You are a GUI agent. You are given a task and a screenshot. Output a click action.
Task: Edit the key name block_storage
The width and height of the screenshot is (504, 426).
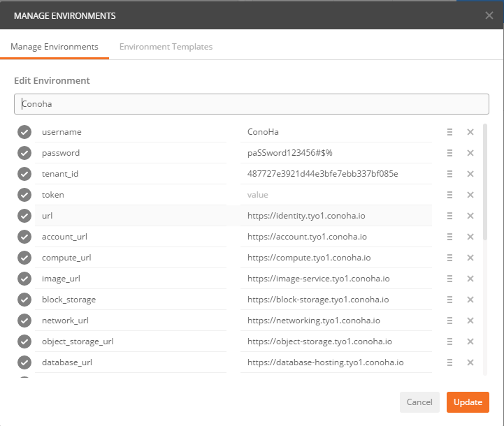coord(131,300)
